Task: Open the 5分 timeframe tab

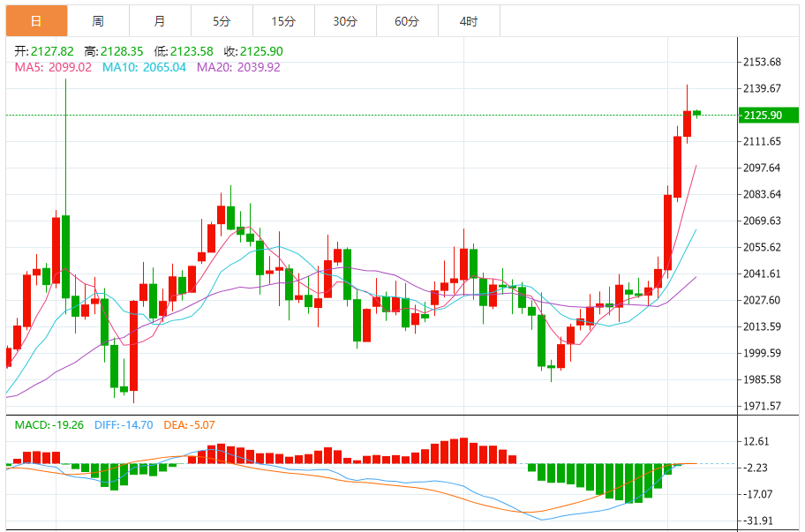Action: click(222, 21)
